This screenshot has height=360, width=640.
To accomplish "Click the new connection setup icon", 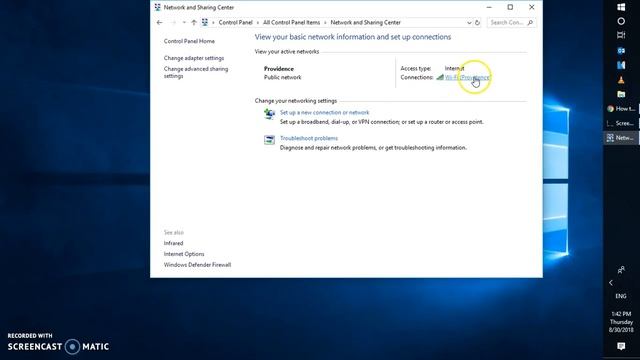I will [x=269, y=114].
